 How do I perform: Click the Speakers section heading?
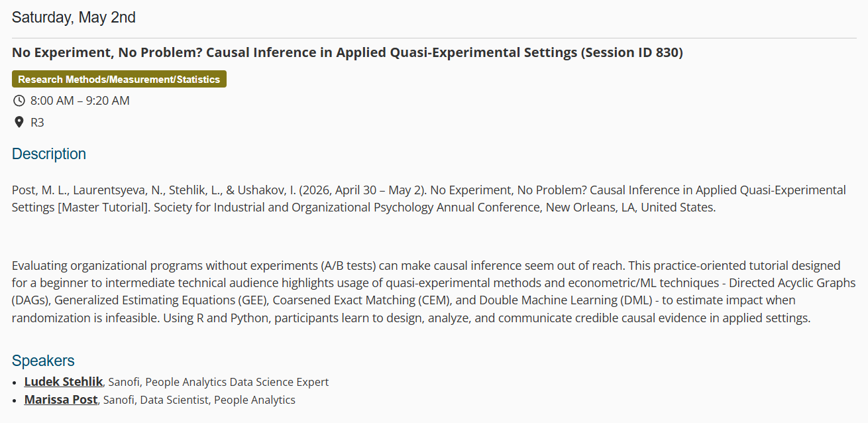(x=43, y=361)
